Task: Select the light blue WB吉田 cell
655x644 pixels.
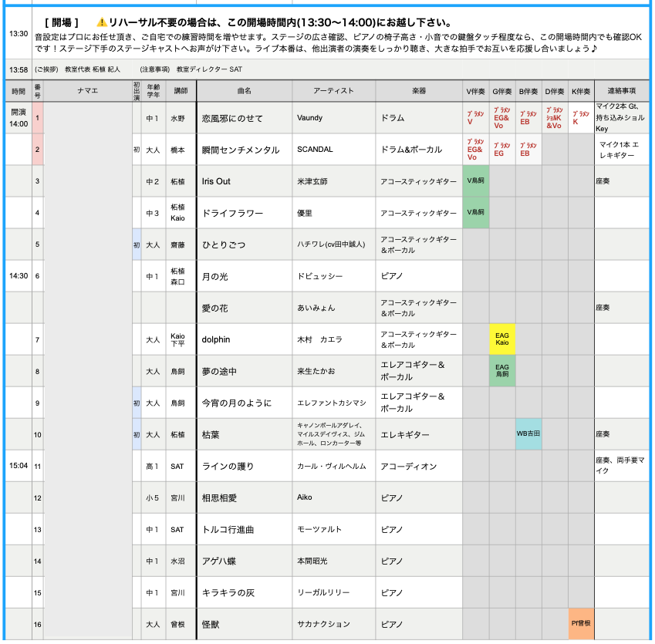Action: coord(528,434)
